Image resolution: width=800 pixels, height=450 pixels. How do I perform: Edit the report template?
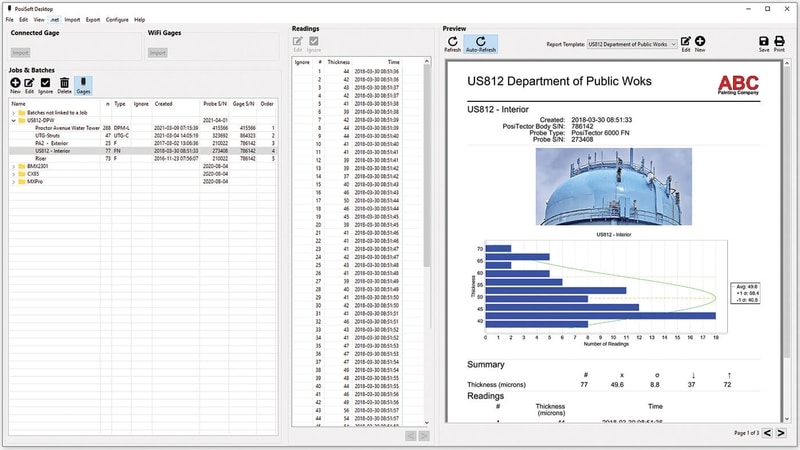686,43
